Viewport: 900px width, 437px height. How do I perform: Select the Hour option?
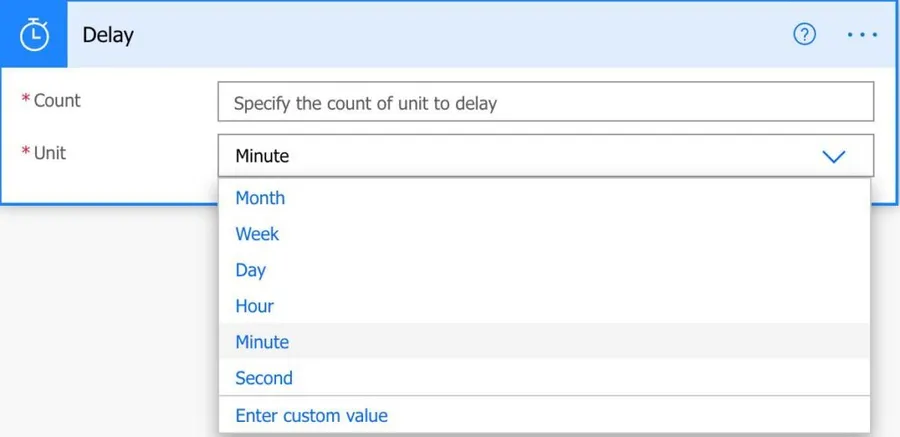(x=254, y=306)
